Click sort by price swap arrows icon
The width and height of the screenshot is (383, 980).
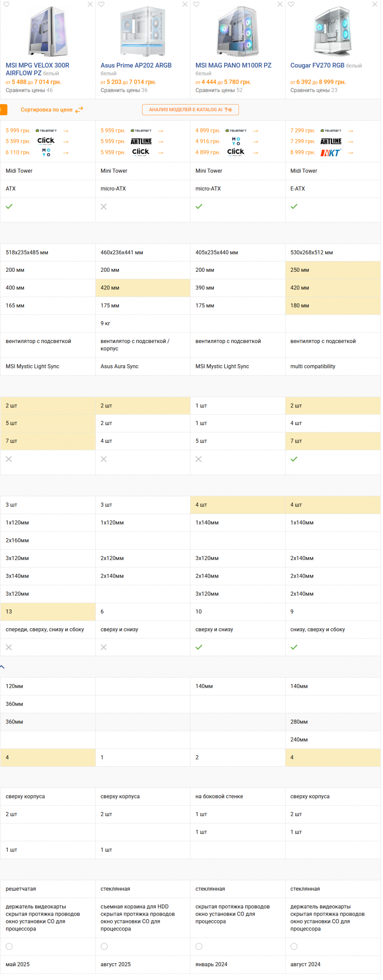coord(79,111)
